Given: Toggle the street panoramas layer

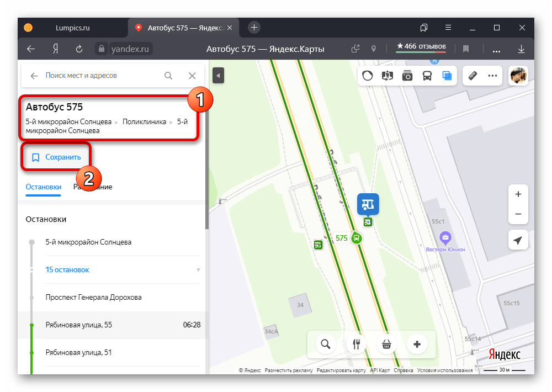Looking at the screenshot, I should (x=407, y=76).
